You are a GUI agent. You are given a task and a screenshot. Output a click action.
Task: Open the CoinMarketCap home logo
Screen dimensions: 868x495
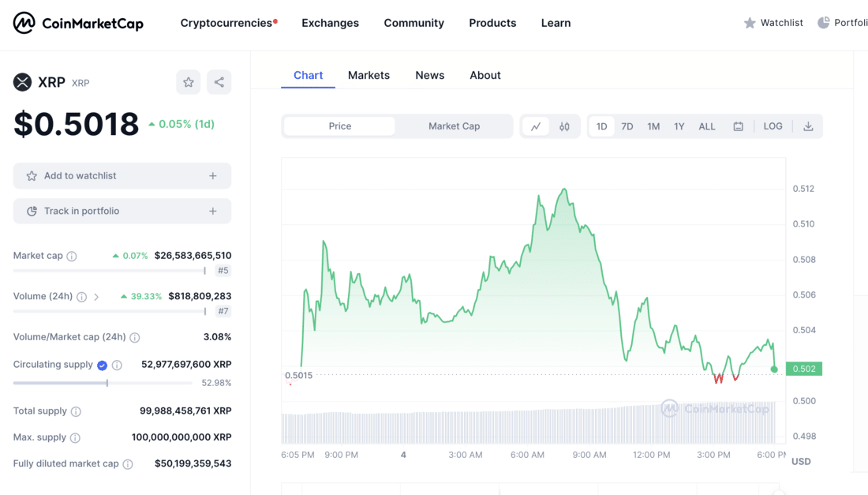78,23
